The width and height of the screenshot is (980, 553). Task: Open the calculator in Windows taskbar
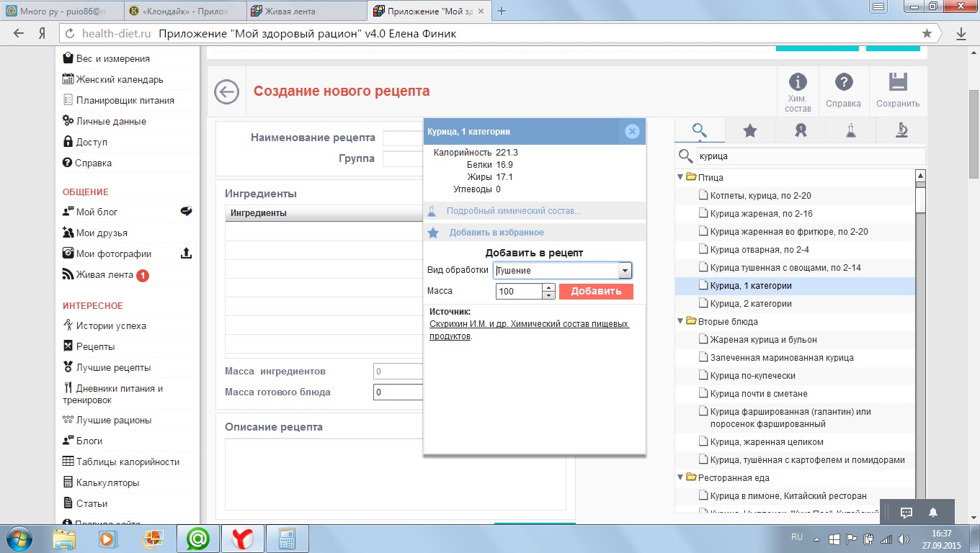[288, 538]
